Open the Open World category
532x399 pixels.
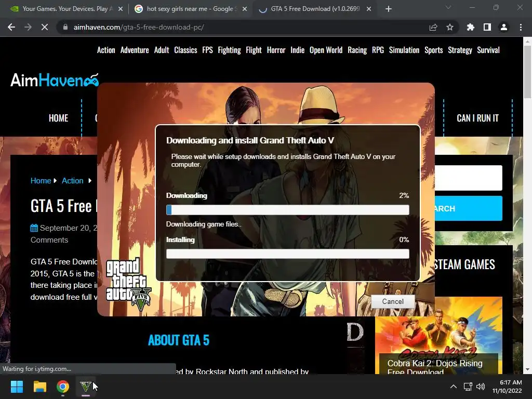pyautogui.click(x=326, y=50)
